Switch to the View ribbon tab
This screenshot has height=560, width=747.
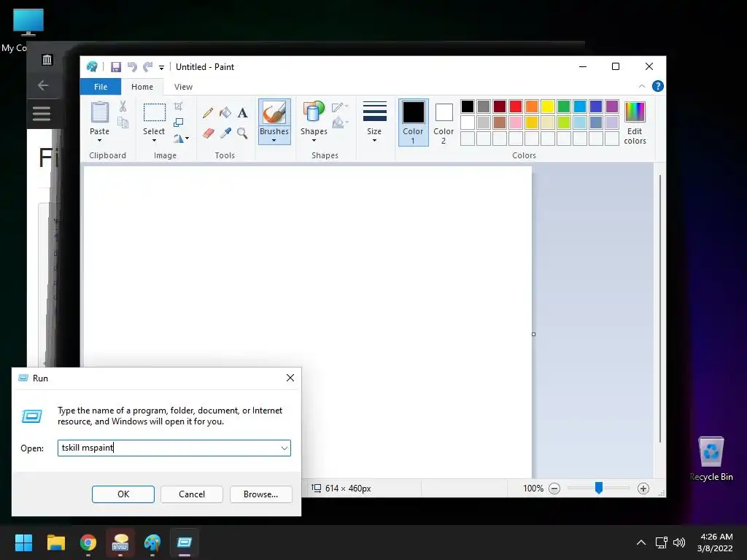(183, 87)
